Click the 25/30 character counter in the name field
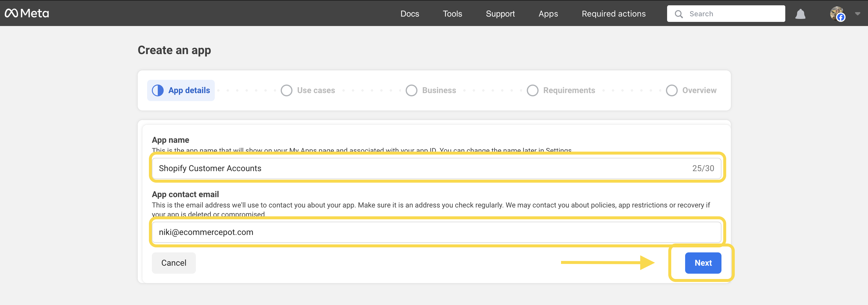 pyautogui.click(x=703, y=168)
